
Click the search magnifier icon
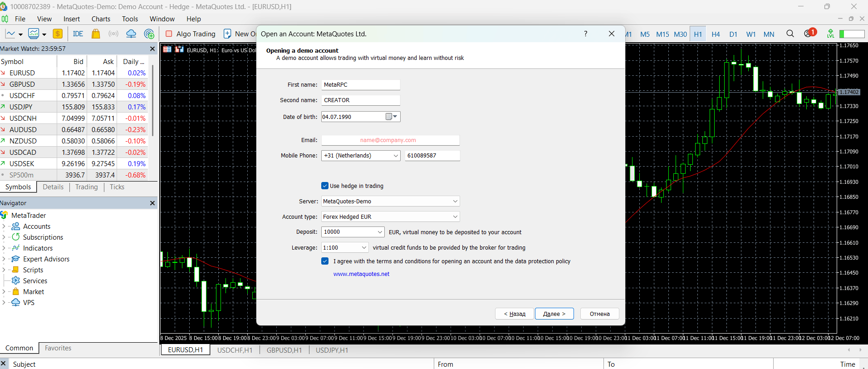(x=790, y=34)
